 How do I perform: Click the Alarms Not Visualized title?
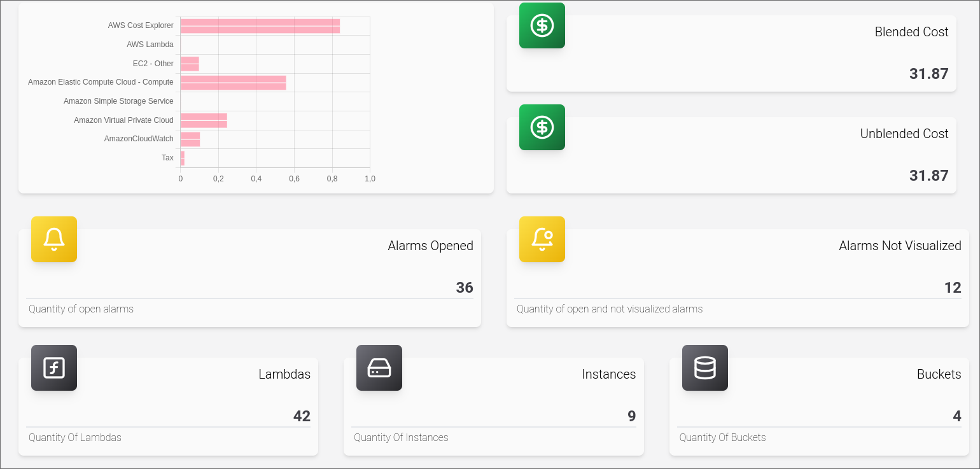(x=900, y=246)
